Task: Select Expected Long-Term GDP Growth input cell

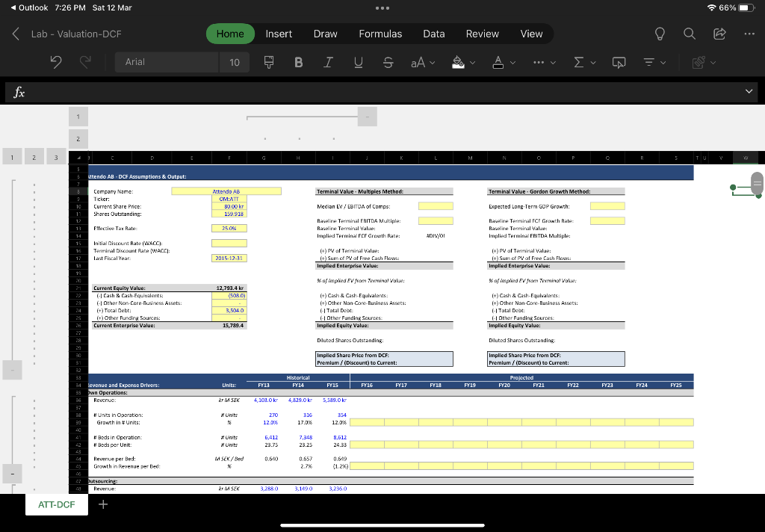Action: coord(607,206)
